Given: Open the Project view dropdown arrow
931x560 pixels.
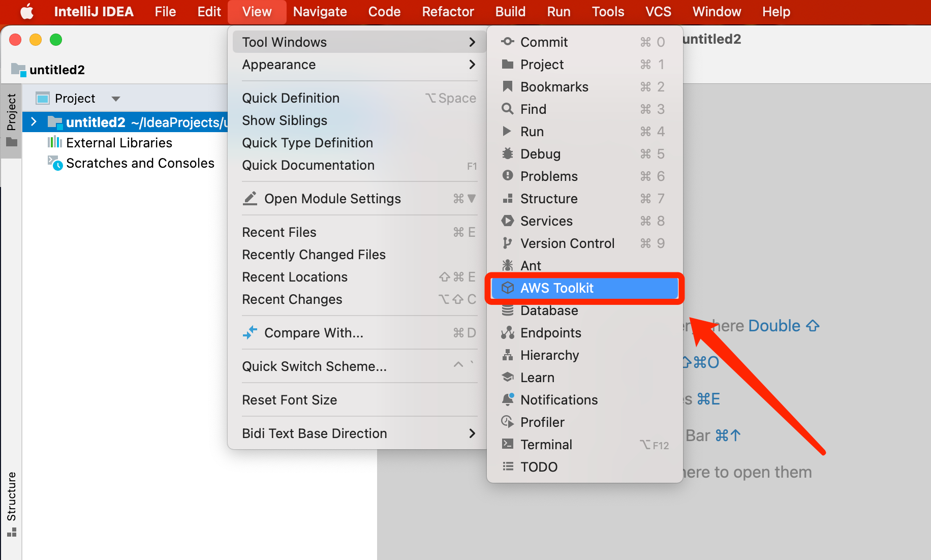Looking at the screenshot, I should coord(116,99).
